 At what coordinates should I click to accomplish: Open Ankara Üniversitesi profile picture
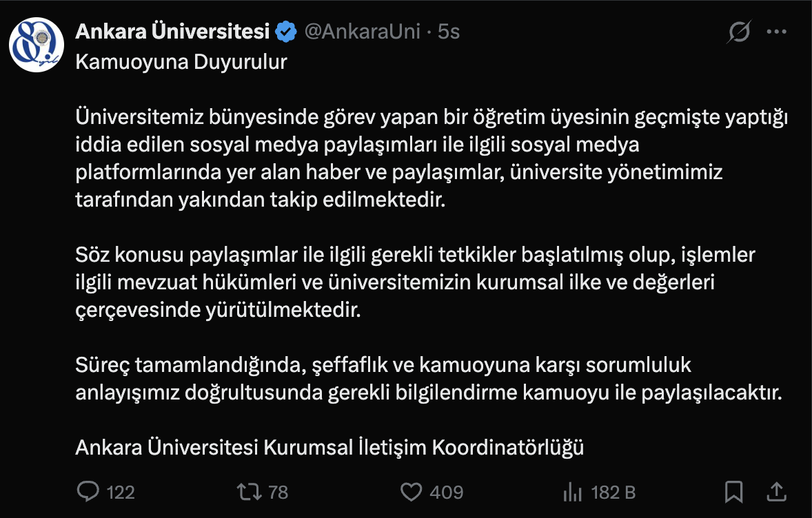38,38
